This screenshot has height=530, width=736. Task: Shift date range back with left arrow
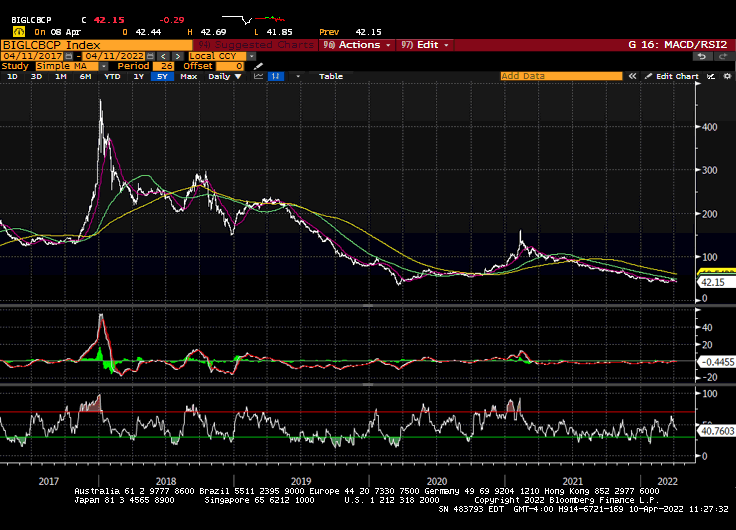163,56
